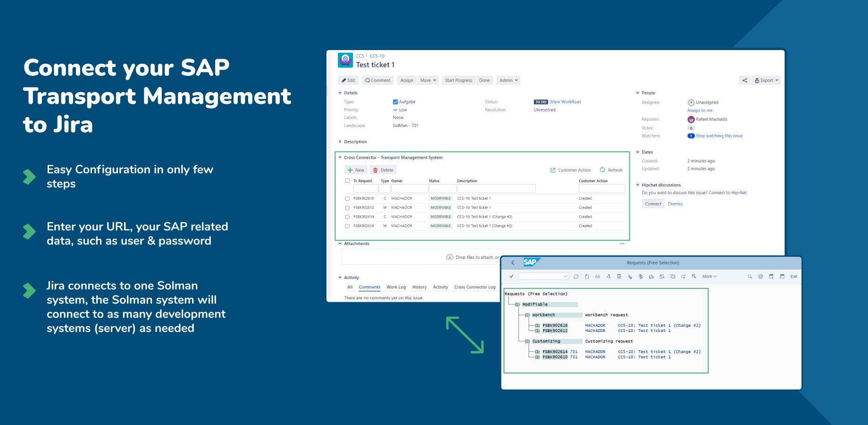Switch to the Cross Connector Log tab
Image resolution: width=868 pixels, height=425 pixels.
point(475,287)
